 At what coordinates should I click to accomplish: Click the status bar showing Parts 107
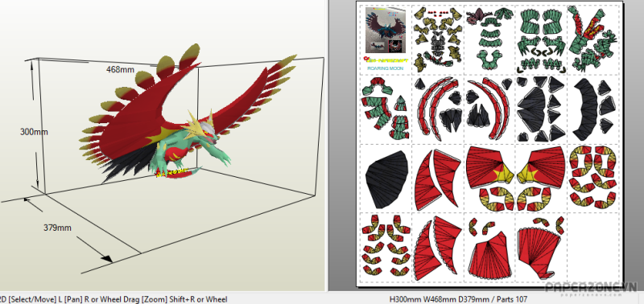458,299
